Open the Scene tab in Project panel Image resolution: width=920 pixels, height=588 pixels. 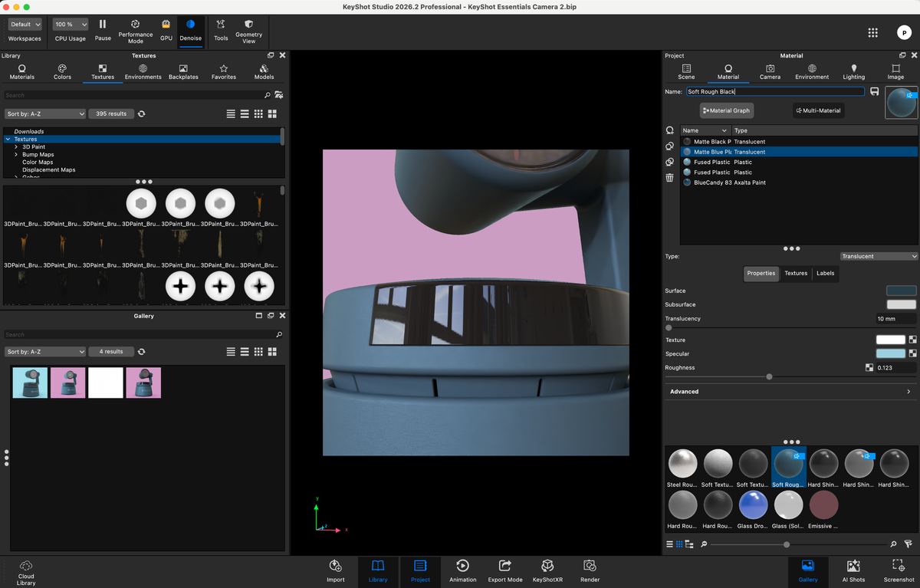686,72
